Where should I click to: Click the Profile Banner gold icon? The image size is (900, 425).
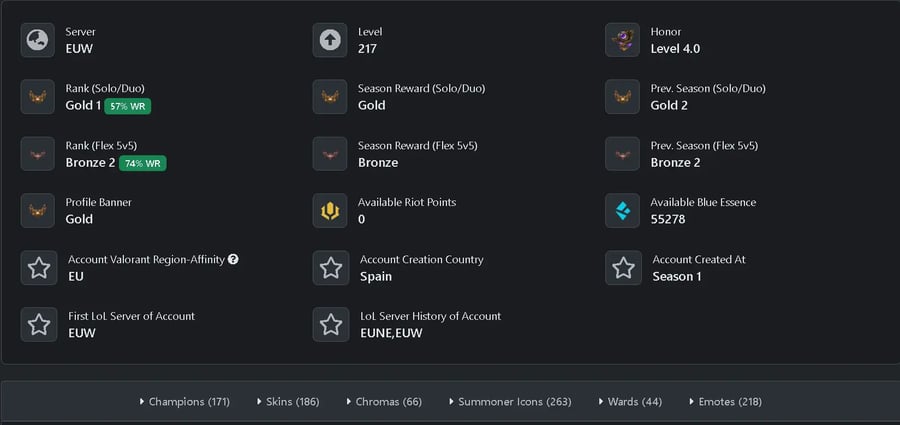point(38,210)
